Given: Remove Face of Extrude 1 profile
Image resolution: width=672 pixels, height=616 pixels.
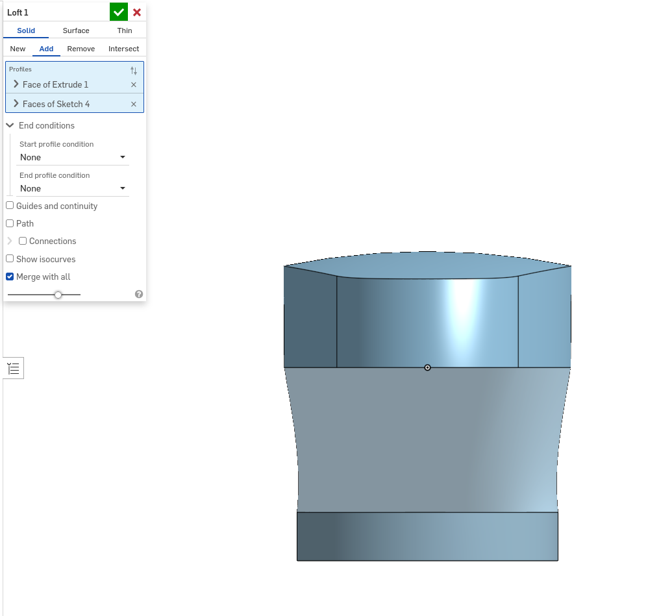Looking at the screenshot, I should (x=134, y=85).
